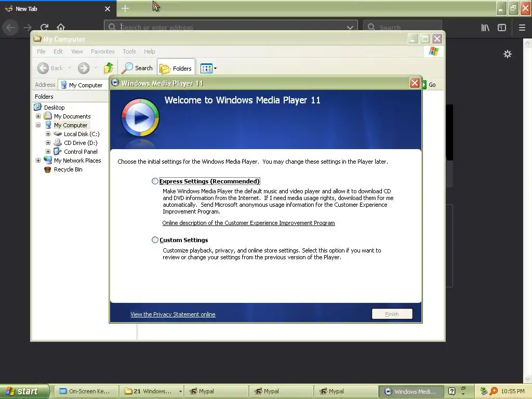Select Recycle Bin in Folders tree
The width and height of the screenshot is (532, 399).
pyautogui.click(x=68, y=169)
